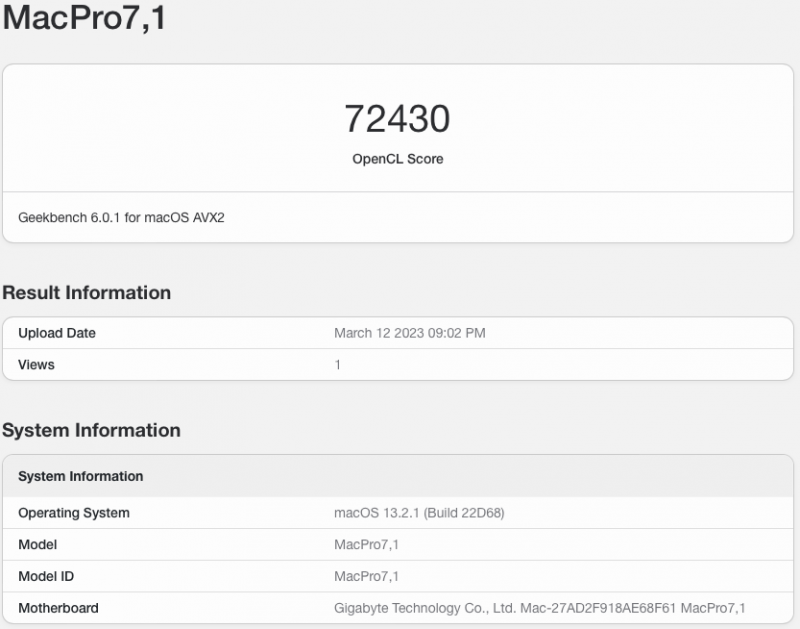Click the Geekbench 6.0.1 for macOS AVX2 text
The image size is (800, 629).
(120, 214)
